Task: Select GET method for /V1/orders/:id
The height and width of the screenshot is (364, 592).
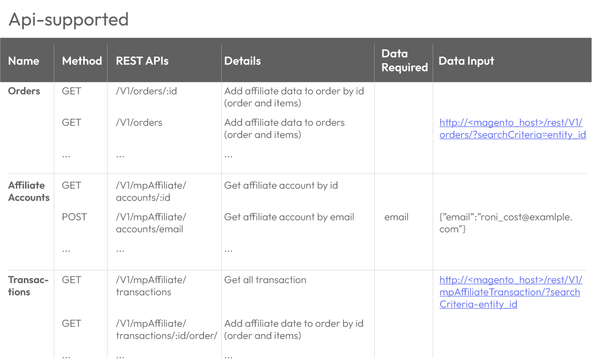Action: click(x=72, y=91)
